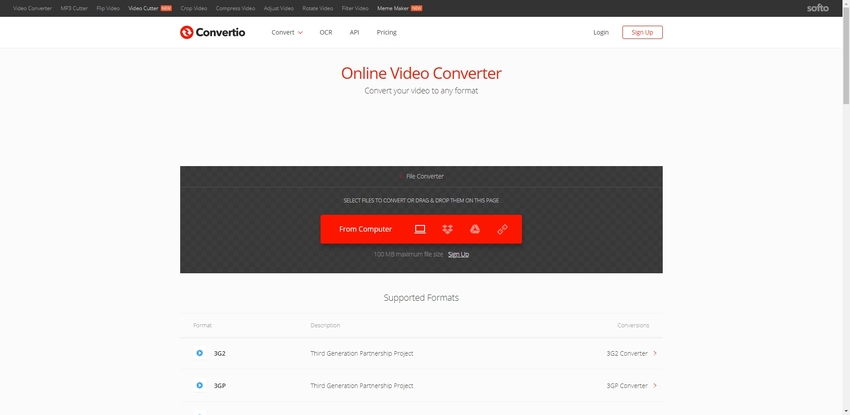
Task: Click Sign Up link below file size
Action: tap(458, 254)
